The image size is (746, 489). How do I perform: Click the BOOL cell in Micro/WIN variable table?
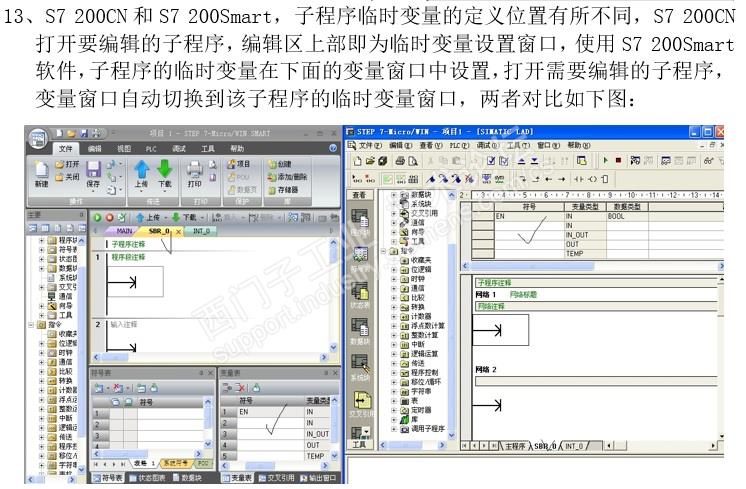coord(627,216)
